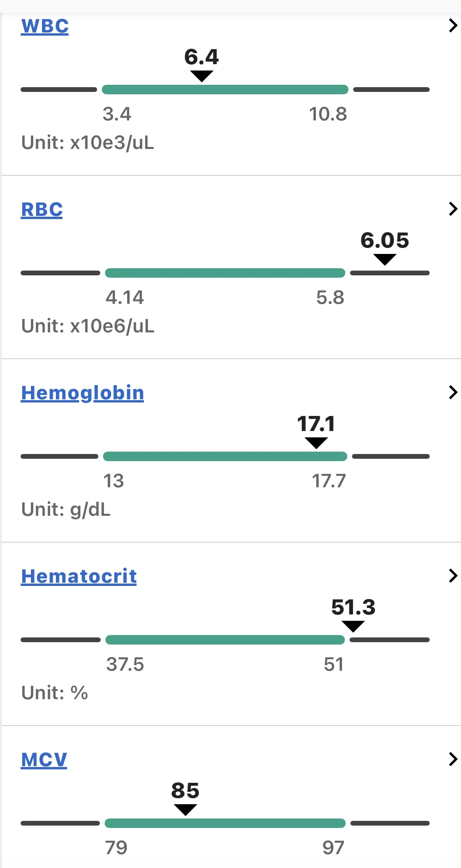Click the RBC above-range dark bar segment

point(390,273)
